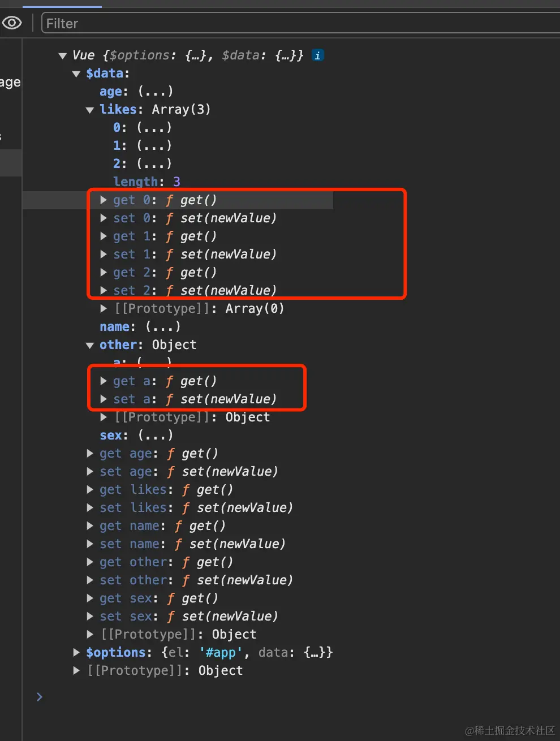
Task: Expand the set 0 setter function
Action: coord(104,218)
